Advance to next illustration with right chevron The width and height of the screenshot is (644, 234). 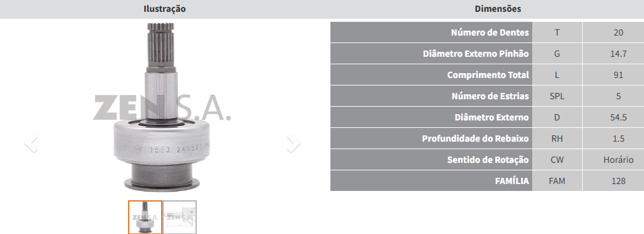click(294, 144)
